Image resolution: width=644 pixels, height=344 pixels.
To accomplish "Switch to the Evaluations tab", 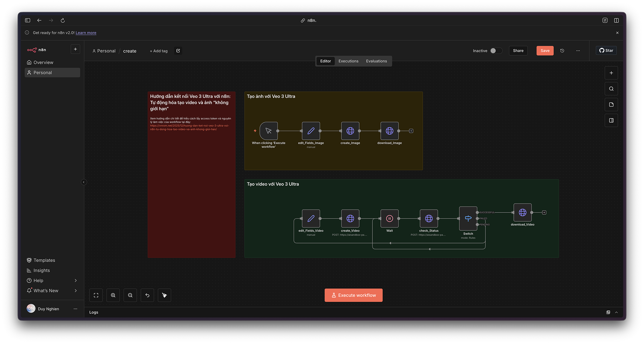I will (x=376, y=61).
